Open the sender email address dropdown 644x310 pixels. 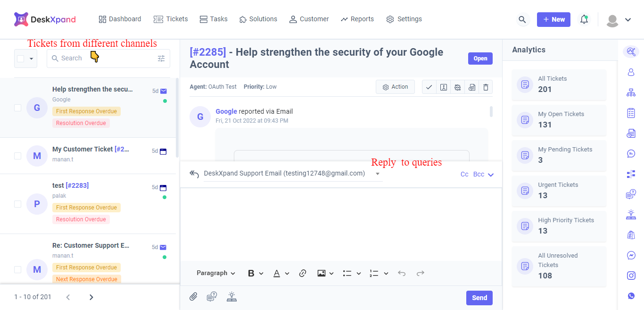(377, 174)
